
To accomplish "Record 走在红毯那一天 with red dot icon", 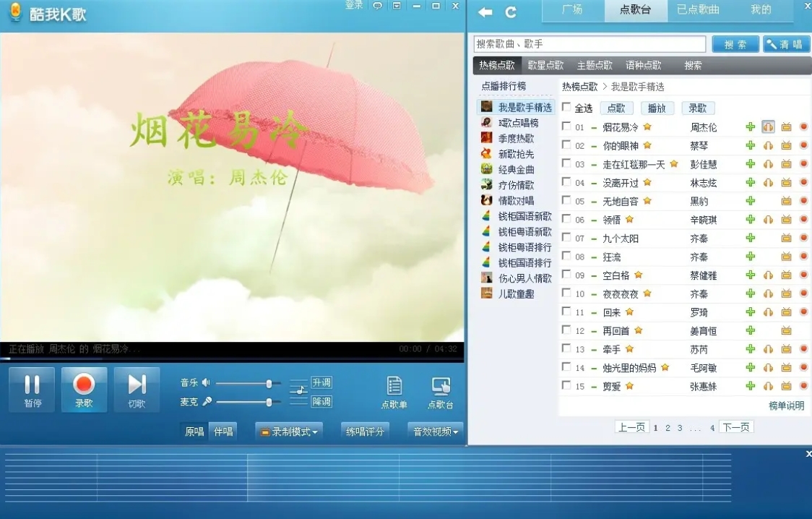I will click(x=804, y=163).
